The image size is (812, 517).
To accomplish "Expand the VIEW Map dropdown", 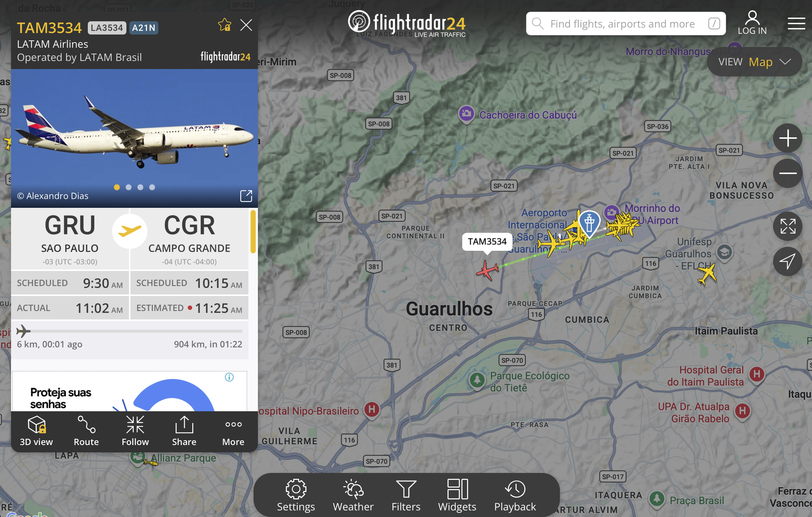I will click(x=754, y=62).
